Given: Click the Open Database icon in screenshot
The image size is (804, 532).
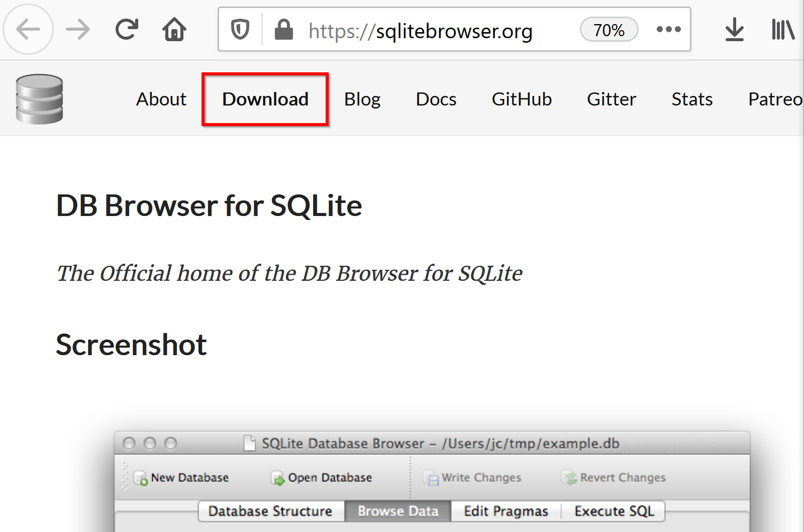Looking at the screenshot, I should 277,478.
